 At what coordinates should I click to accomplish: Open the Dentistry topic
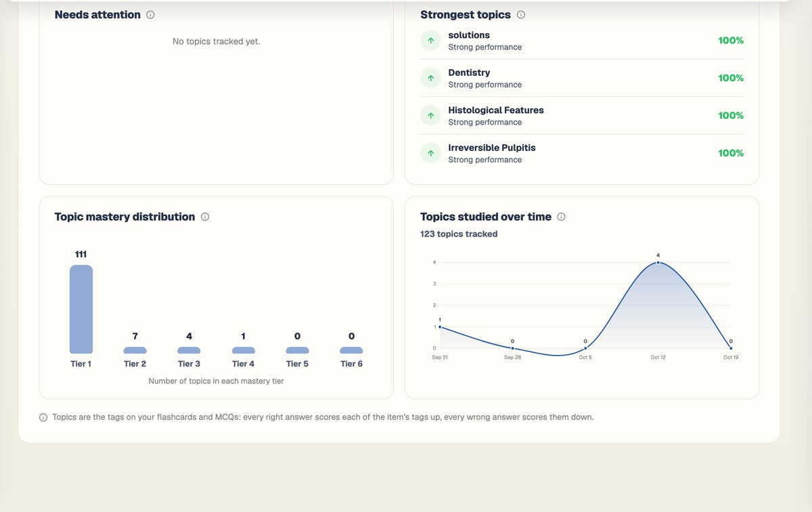[x=582, y=79]
